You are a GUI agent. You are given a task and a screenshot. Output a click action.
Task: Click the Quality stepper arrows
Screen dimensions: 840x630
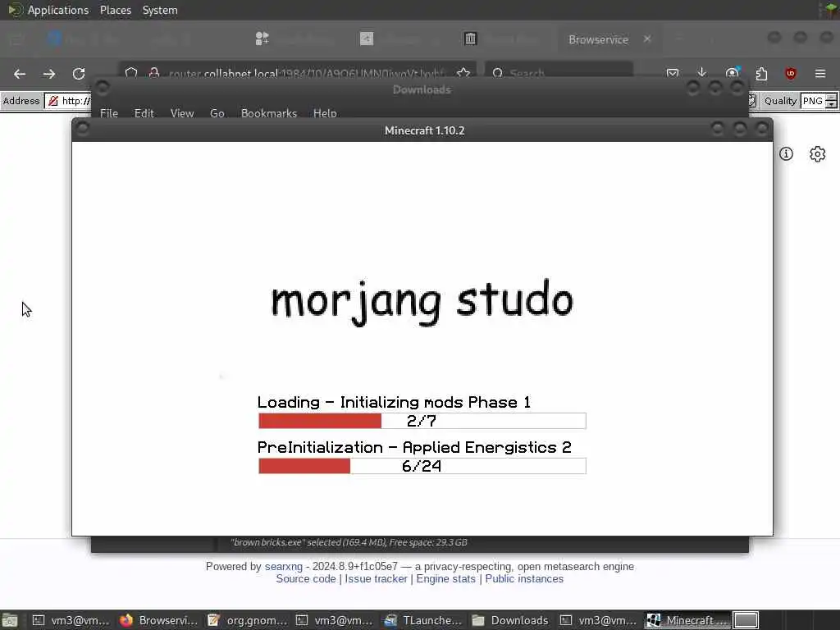(831, 101)
